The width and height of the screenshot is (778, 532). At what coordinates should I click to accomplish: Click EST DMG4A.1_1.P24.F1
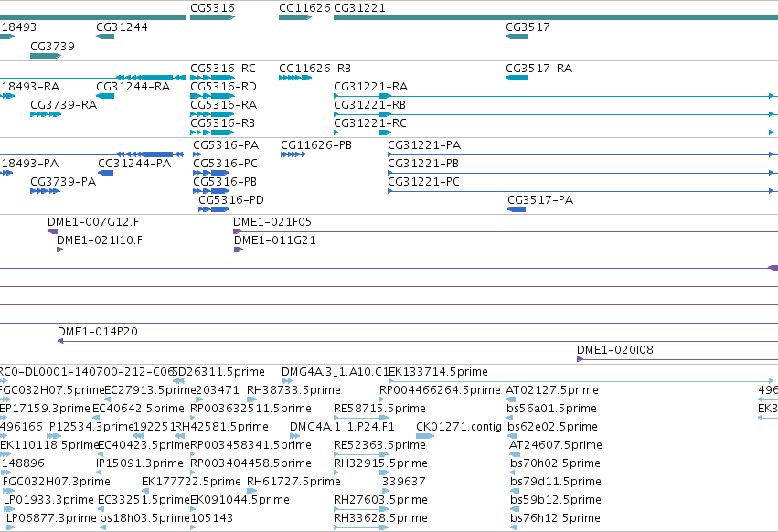pos(342,427)
